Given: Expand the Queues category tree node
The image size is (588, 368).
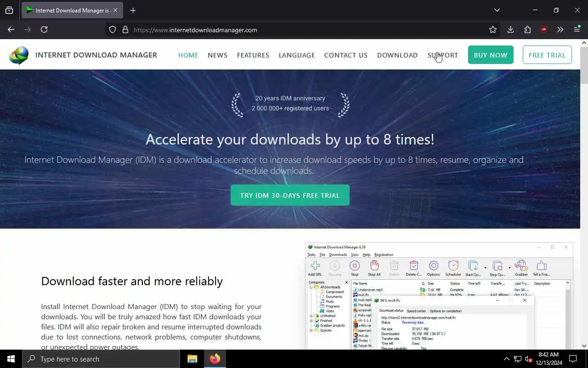Looking at the screenshot, I should click(x=311, y=330).
